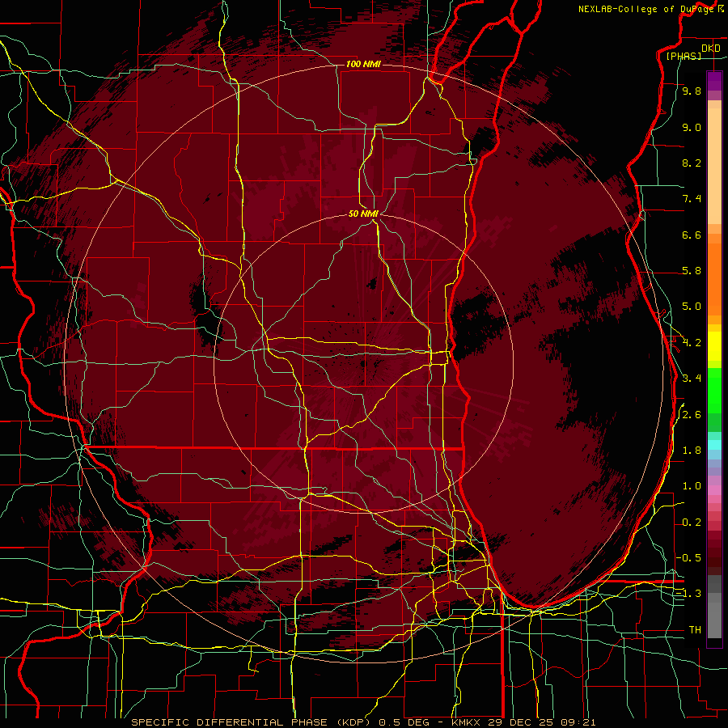This screenshot has width=728, height=728.
Task: Click the 'TH' threshold label on the scale
Action: 695,630
